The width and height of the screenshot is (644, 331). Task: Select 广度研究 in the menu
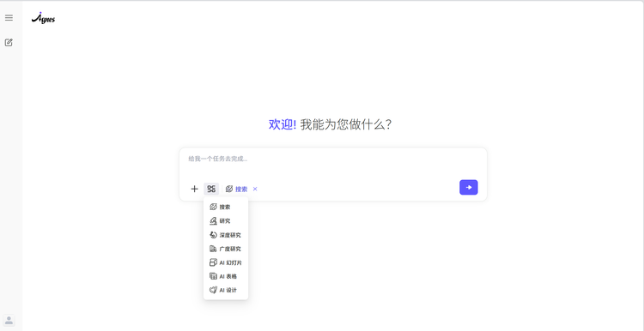pos(226,249)
